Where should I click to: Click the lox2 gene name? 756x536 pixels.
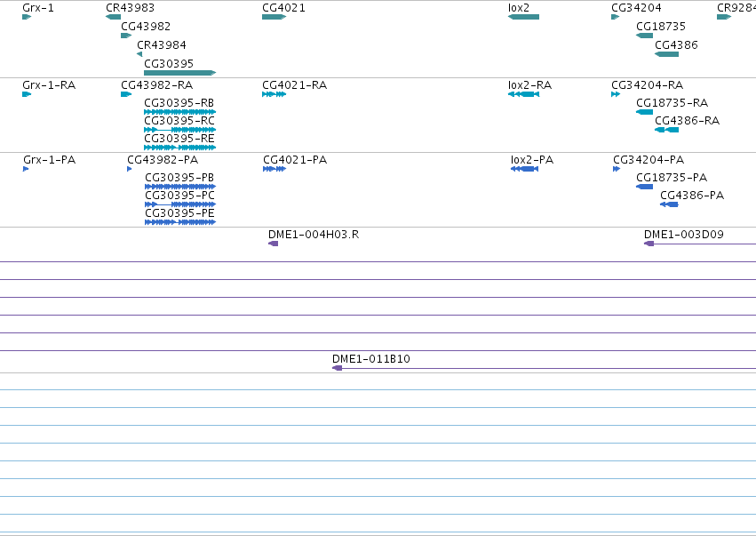tap(519, 8)
